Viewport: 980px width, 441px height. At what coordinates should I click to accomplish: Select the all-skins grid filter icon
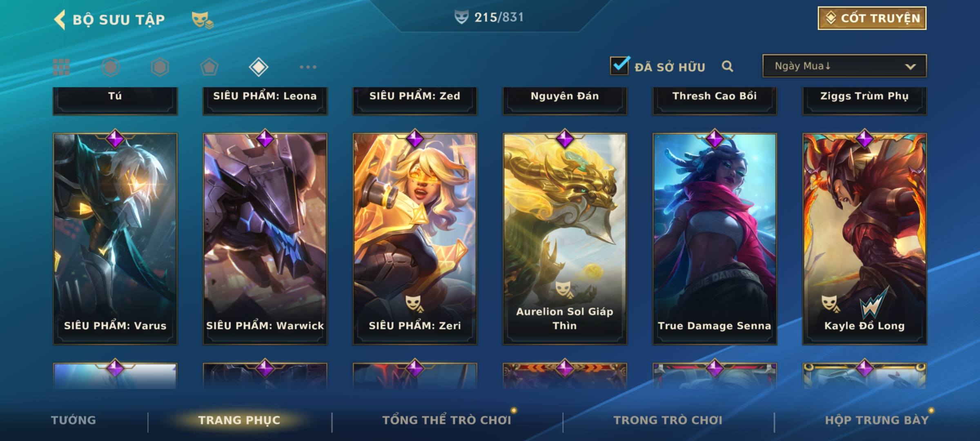click(61, 67)
